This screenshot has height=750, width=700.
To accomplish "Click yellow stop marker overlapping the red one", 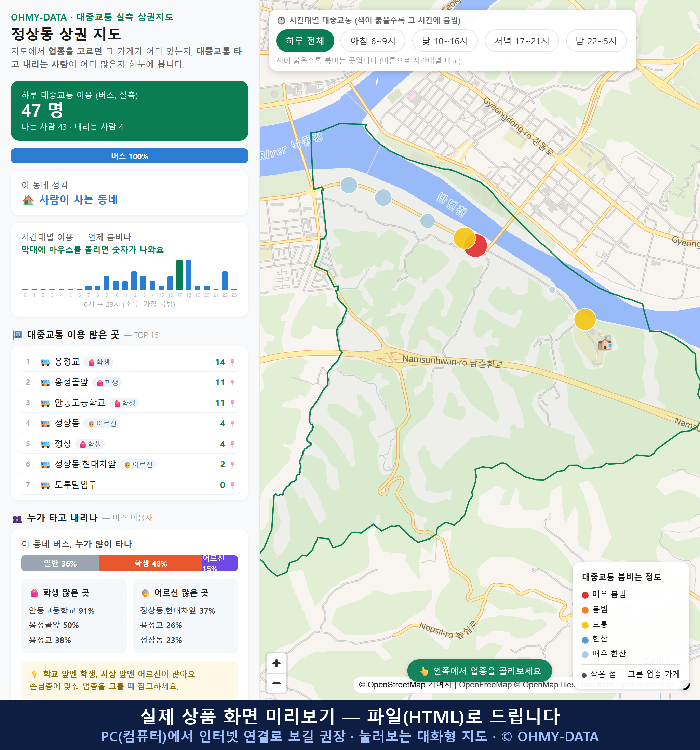I will [x=464, y=238].
